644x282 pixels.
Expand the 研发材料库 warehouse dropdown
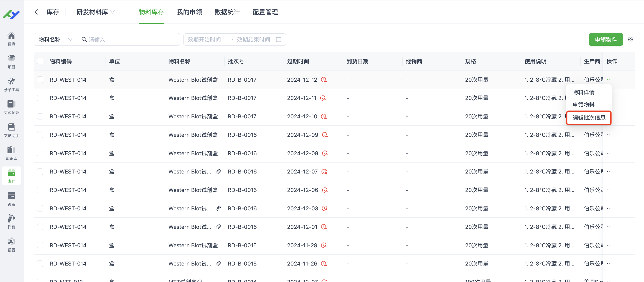coord(95,12)
